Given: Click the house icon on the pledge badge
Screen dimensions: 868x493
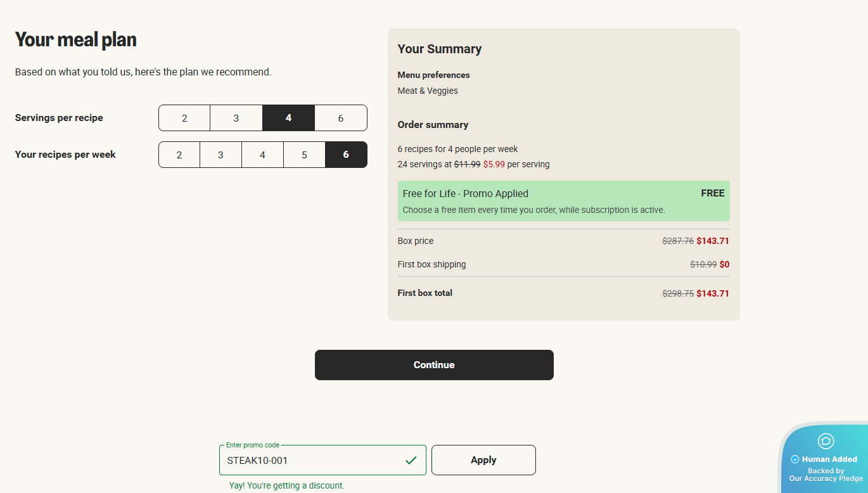Looking at the screenshot, I should (826, 441).
